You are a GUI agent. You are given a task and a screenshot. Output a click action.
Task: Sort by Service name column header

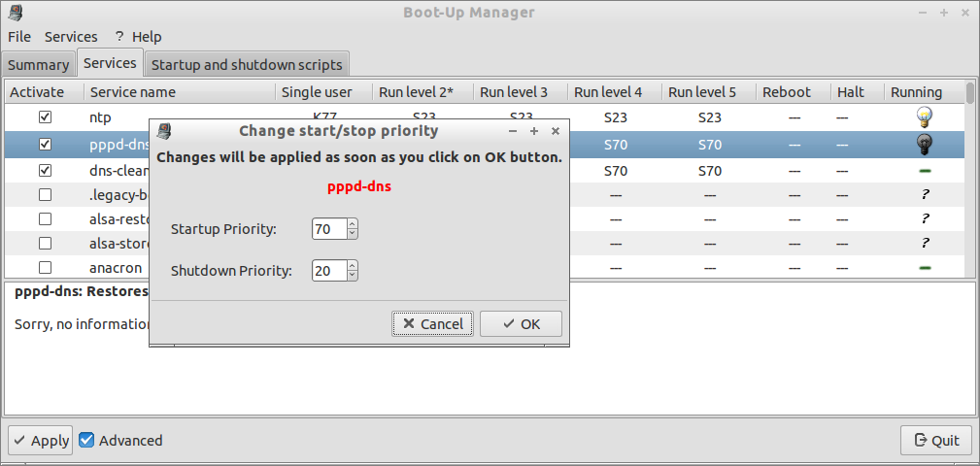(180, 92)
